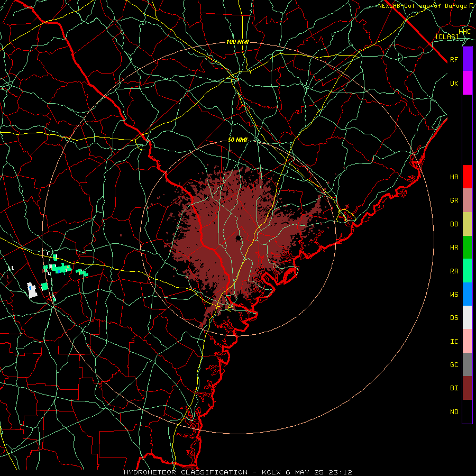Click the GR legend label
The width and height of the screenshot is (476, 476).
pyautogui.click(x=454, y=200)
